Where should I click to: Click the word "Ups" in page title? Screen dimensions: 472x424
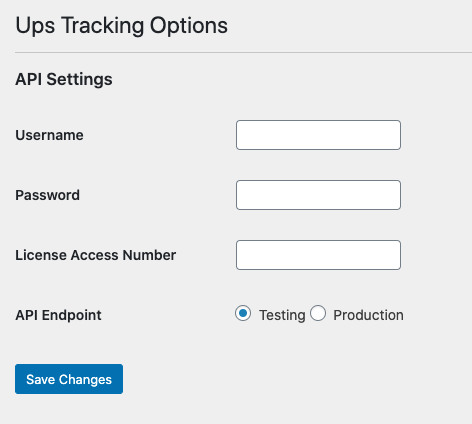coord(35,26)
